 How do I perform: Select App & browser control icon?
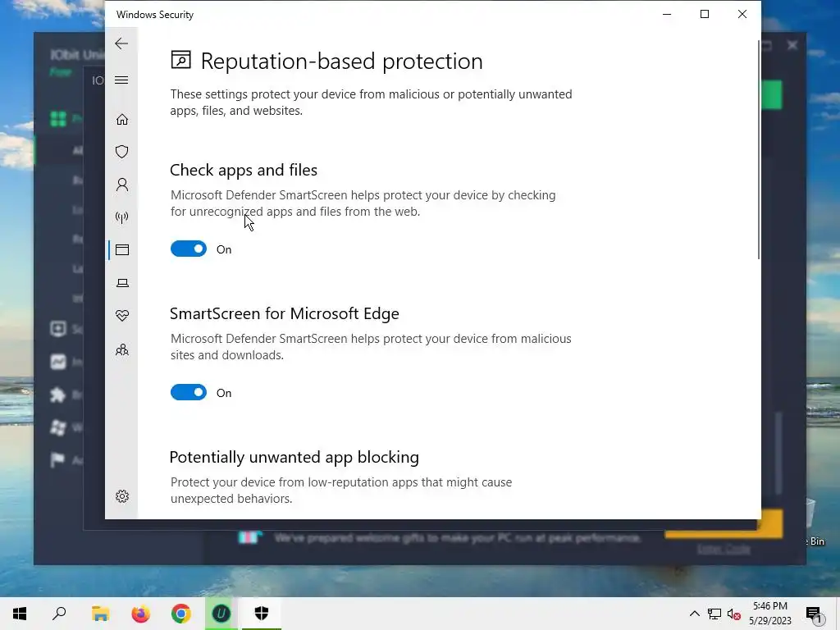point(122,249)
